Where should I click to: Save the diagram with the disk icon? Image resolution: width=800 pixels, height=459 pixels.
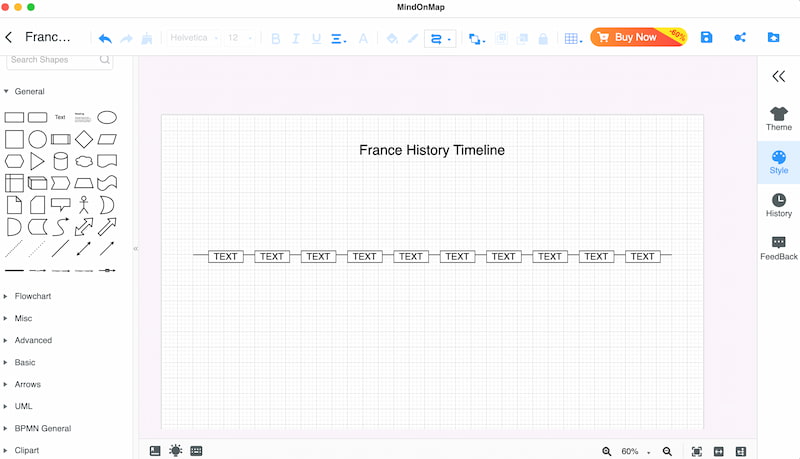point(706,37)
